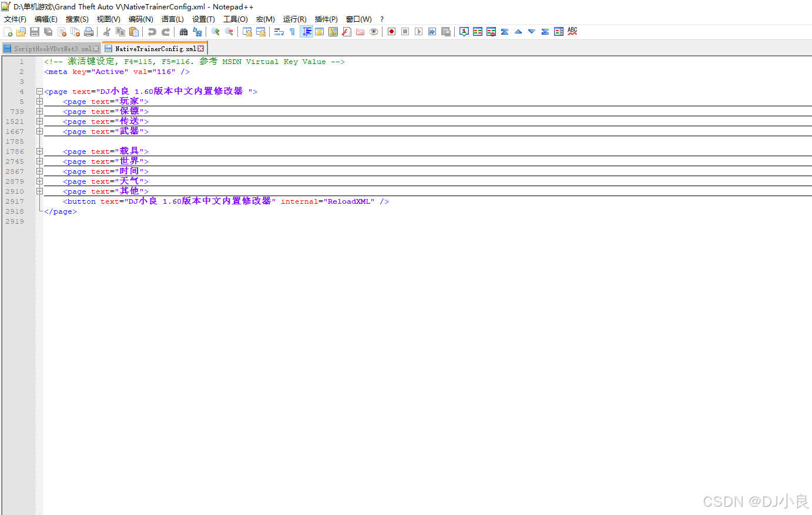Screen dimensions: 812x515
Task: Click the Save All toolbar icon
Action: pos(48,32)
